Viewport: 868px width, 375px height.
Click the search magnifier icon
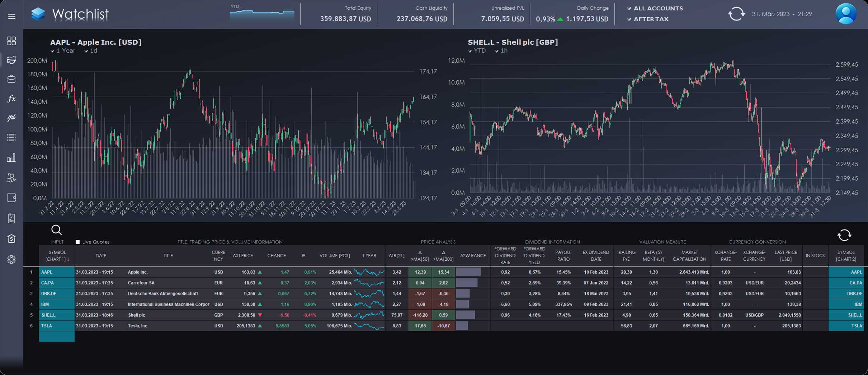click(x=57, y=230)
